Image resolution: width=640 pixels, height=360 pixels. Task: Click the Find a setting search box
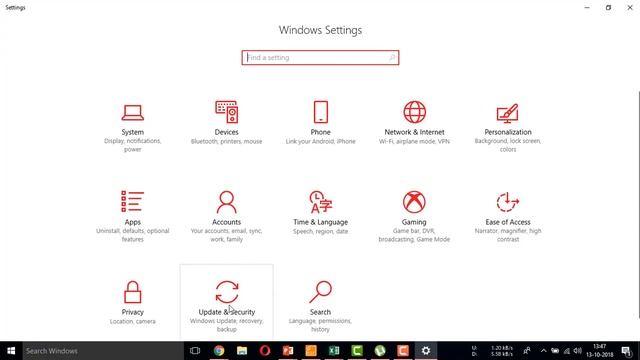click(x=320, y=58)
